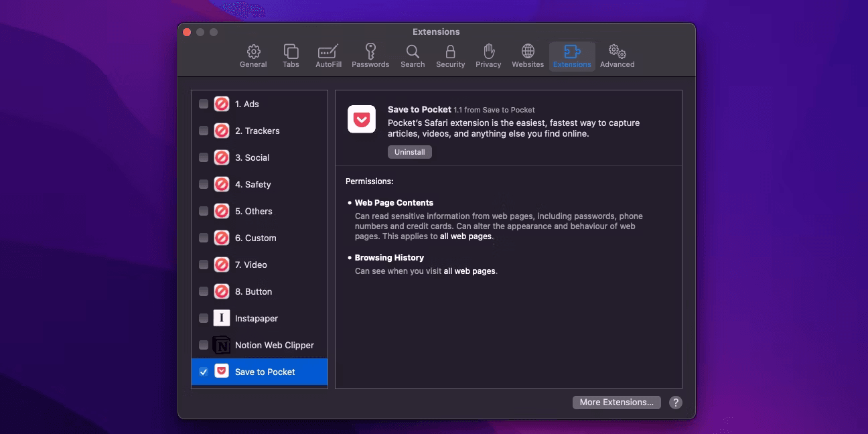The width and height of the screenshot is (868, 434).
Task: Select the 2. Trackers row text
Action: point(257,131)
